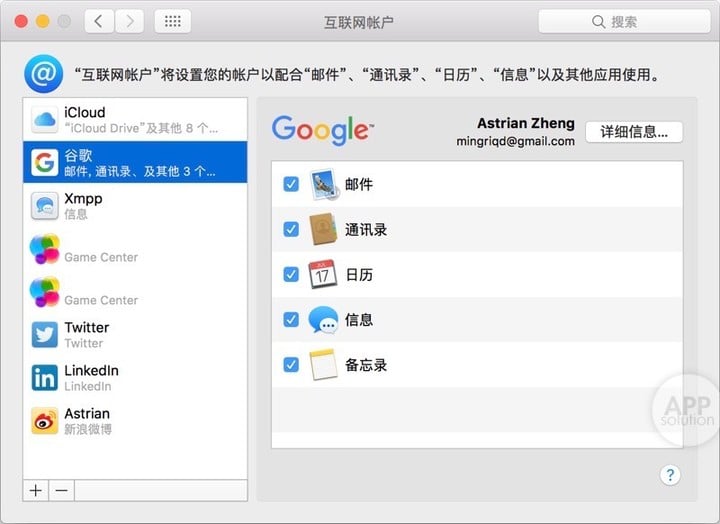Click the "iCloud Drive"及其他 8 个 subtitle
720x524 pixels.
coord(141,128)
